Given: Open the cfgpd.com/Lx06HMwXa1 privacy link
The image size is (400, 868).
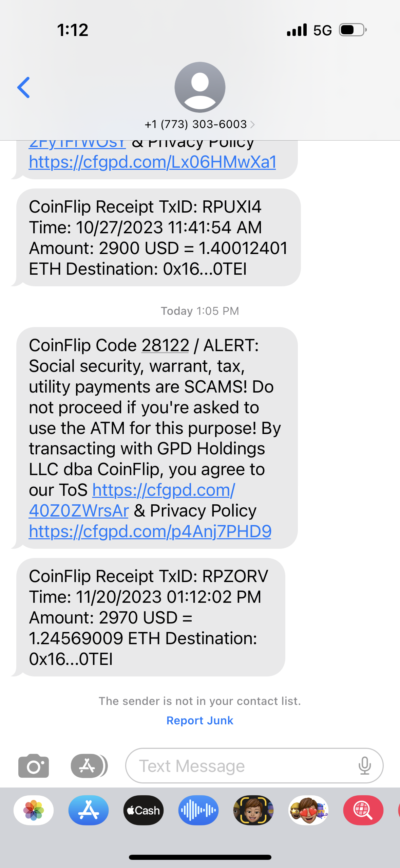Looking at the screenshot, I should coord(152,162).
